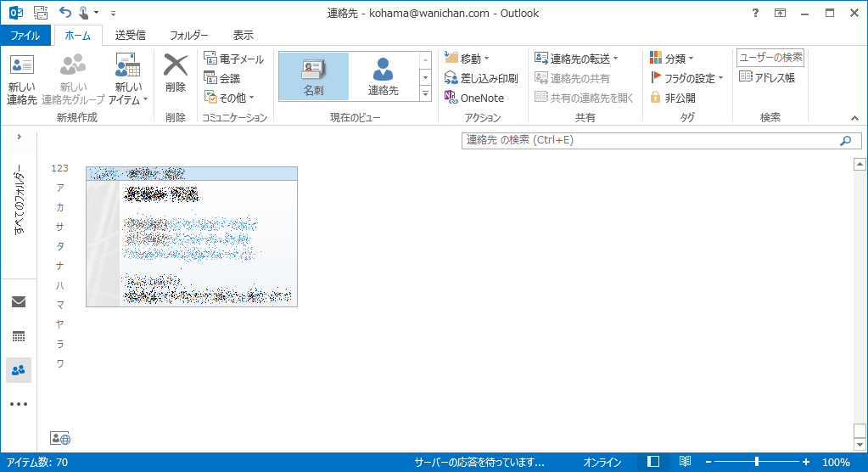Select the ホーム tab
Viewport: 868px width, 472px height.
(77, 36)
